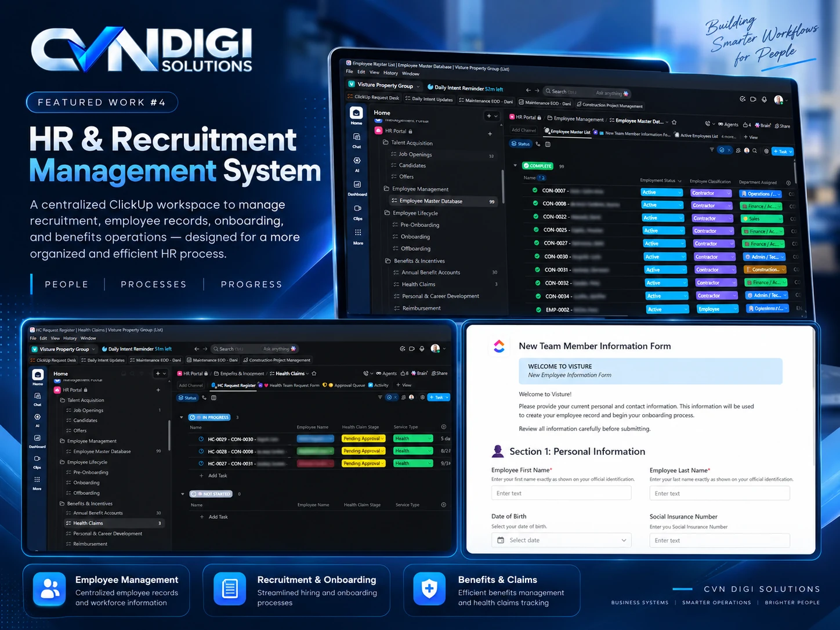Screen dimensions: 840x630
Task: Open More apps grid in Employee Master Database window
Action: click(358, 232)
